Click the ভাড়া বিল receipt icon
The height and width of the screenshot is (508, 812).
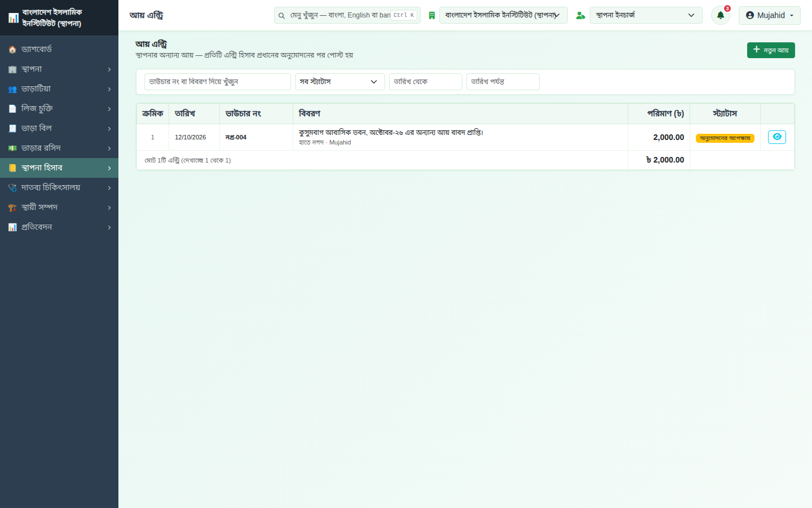(12, 129)
